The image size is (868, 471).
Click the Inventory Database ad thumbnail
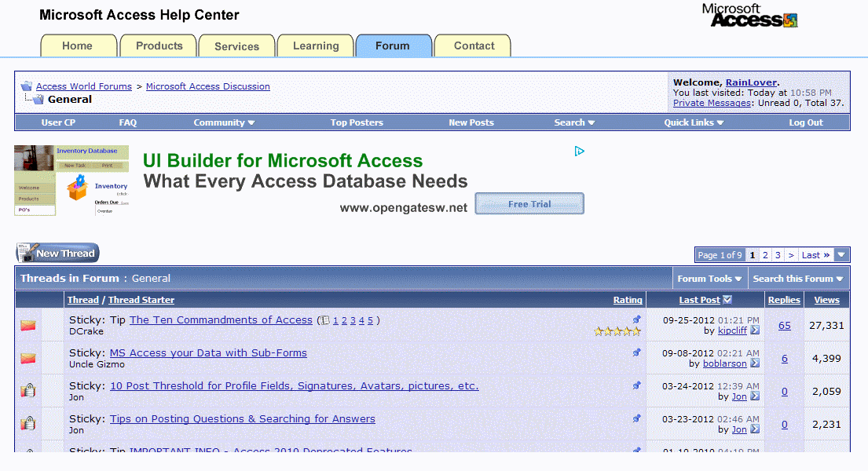71,181
